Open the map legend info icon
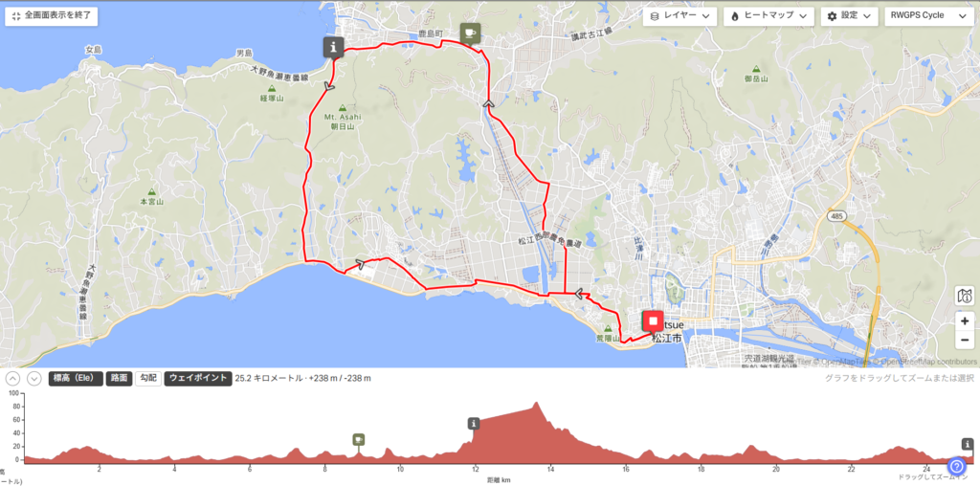 pyautogui.click(x=965, y=297)
